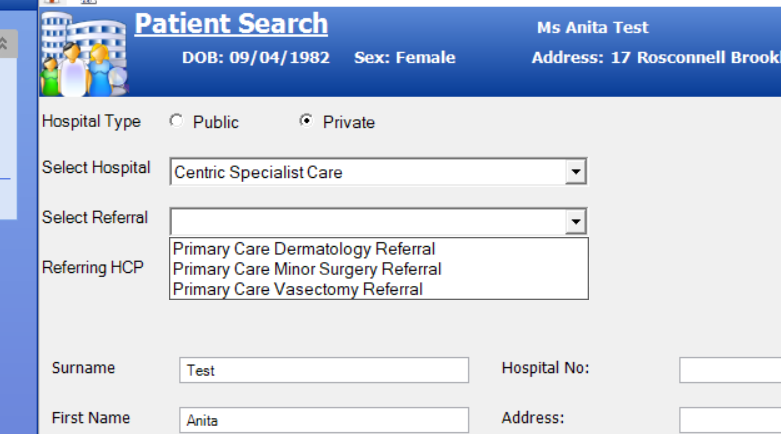Click the Address input field
This screenshot has width=781, height=434.
tap(729, 420)
